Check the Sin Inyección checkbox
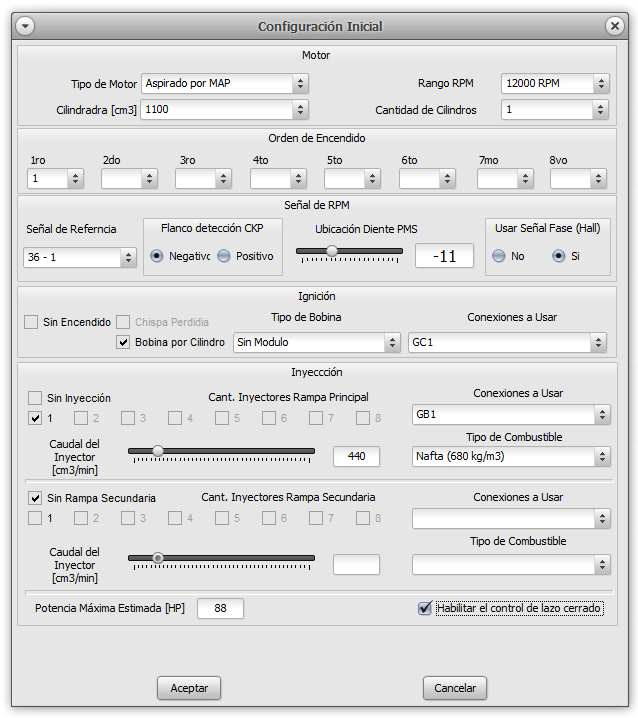 click(35, 398)
